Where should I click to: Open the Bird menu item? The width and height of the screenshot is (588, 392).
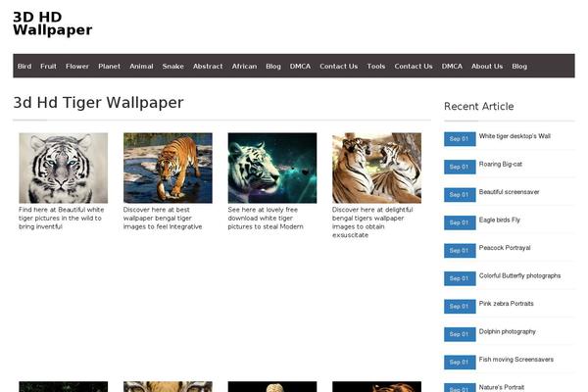coord(24,67)
